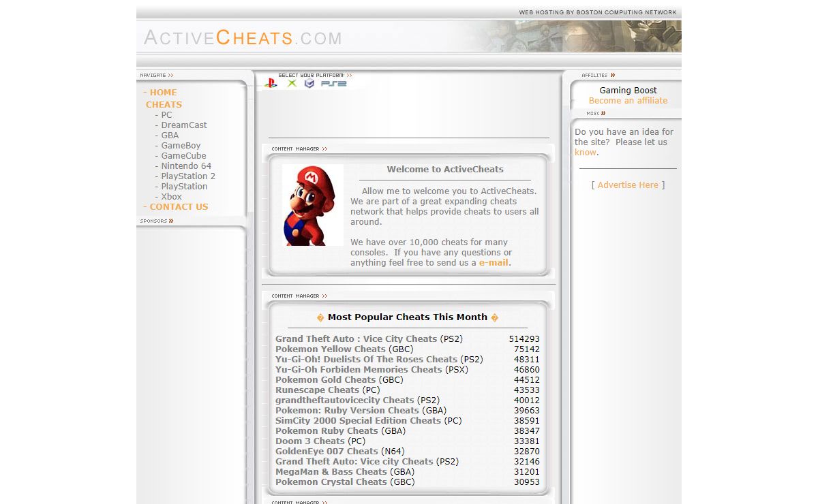The height and width of the screenshot is (504, 818).
Task: Click the 'know' link in Misc
Action: point(586,152)
